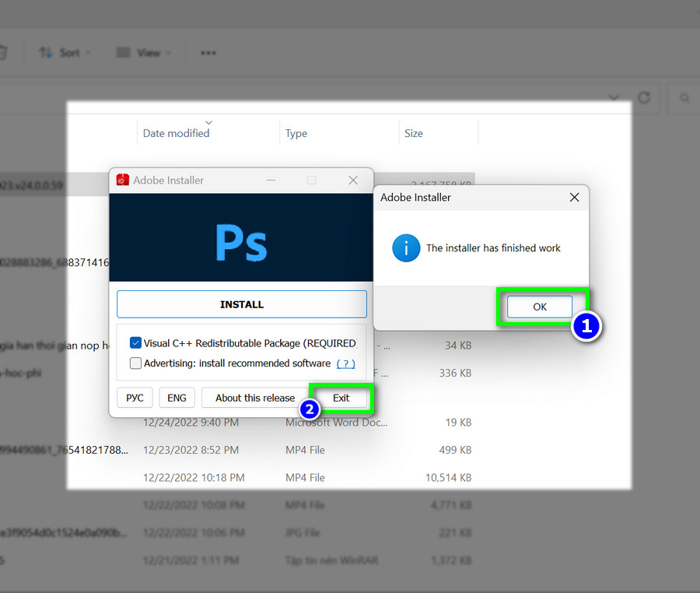Select the 12/23/2022 8:52 PM MP4 file row
This screenshot has height=593, width=700.
tap(236, 450)
